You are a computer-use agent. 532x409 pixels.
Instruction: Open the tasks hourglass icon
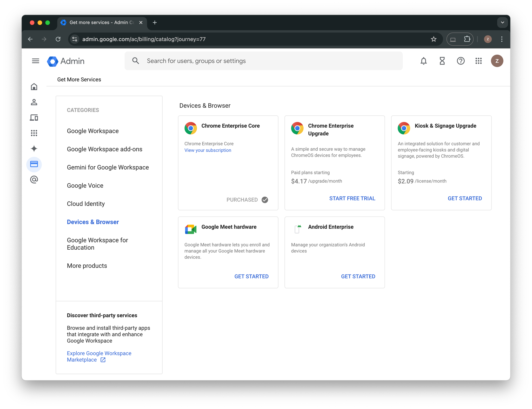point(442,61)
